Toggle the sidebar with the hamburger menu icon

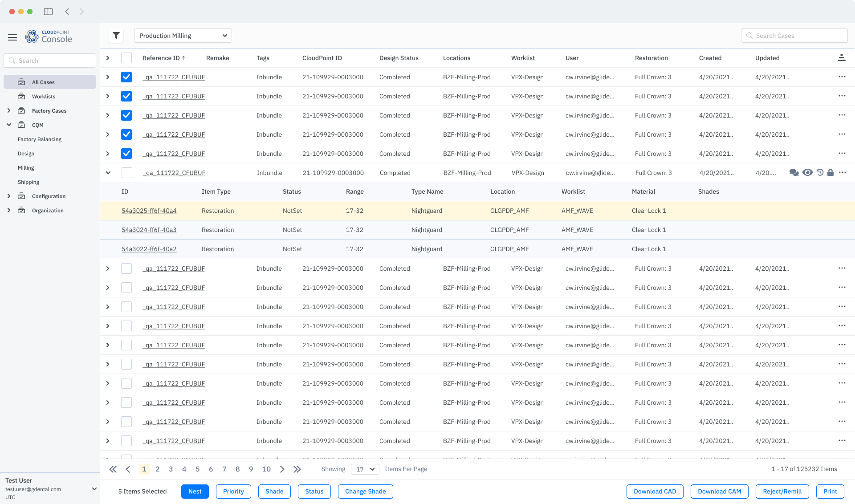coord(12,37)
